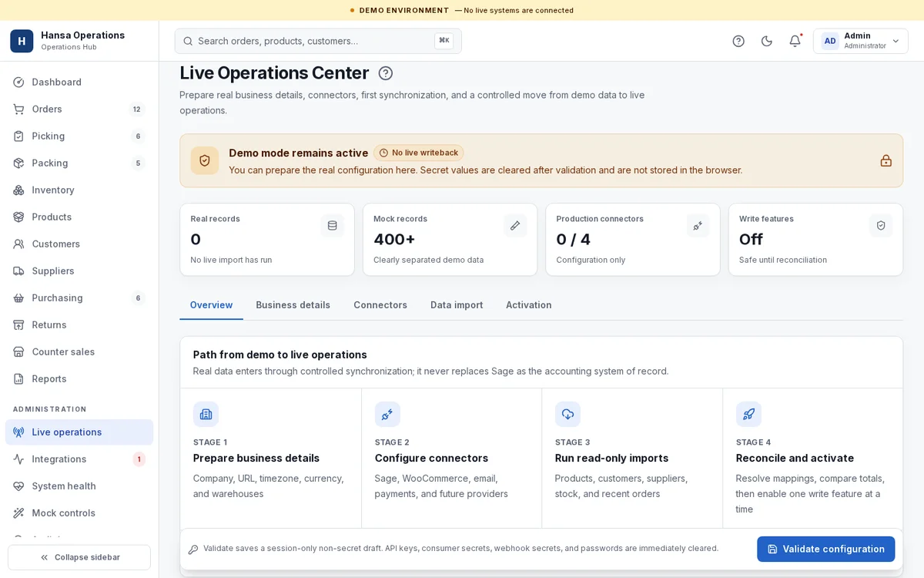924x578 pixels.
Task: Open Suppliers in the sidebar
Action: pos(79,271)
